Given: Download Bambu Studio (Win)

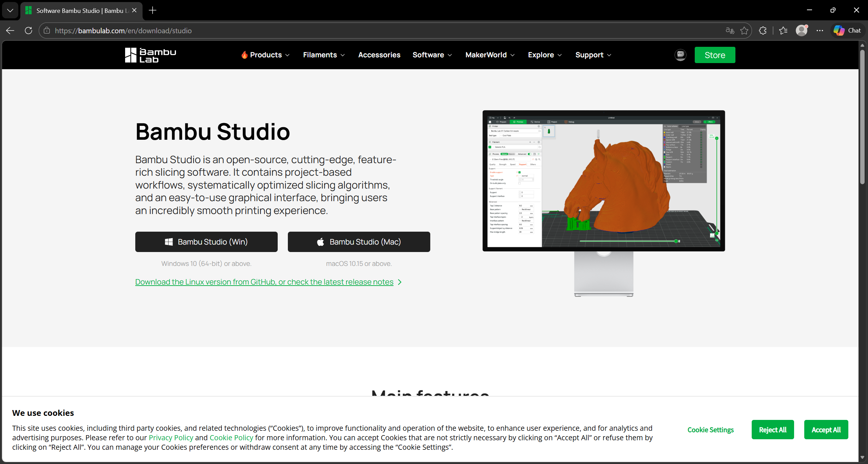Looking at the screenshot, I should point(206,242).
